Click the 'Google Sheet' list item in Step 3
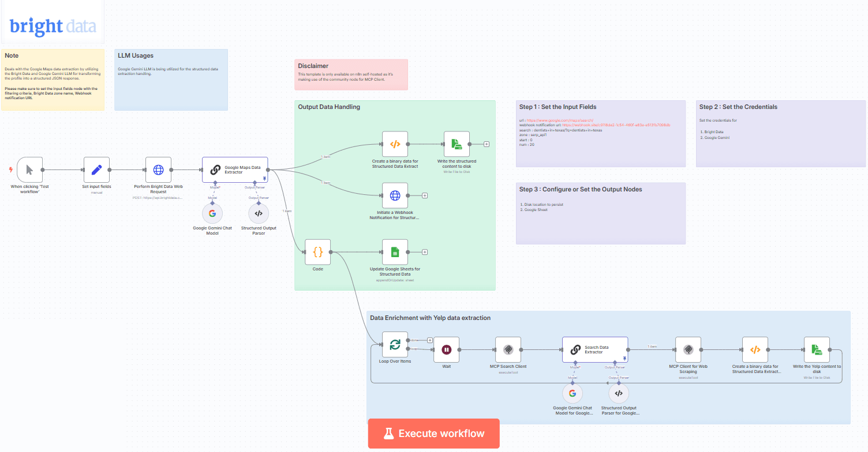The image size is (868, 452). pyautogui.click(x=536, y=210)
